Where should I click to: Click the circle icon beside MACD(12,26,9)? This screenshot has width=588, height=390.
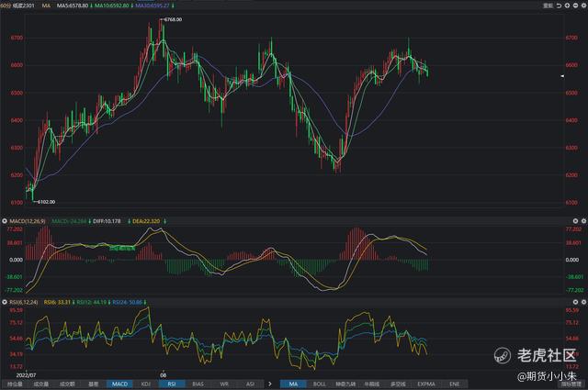(5, 222)
